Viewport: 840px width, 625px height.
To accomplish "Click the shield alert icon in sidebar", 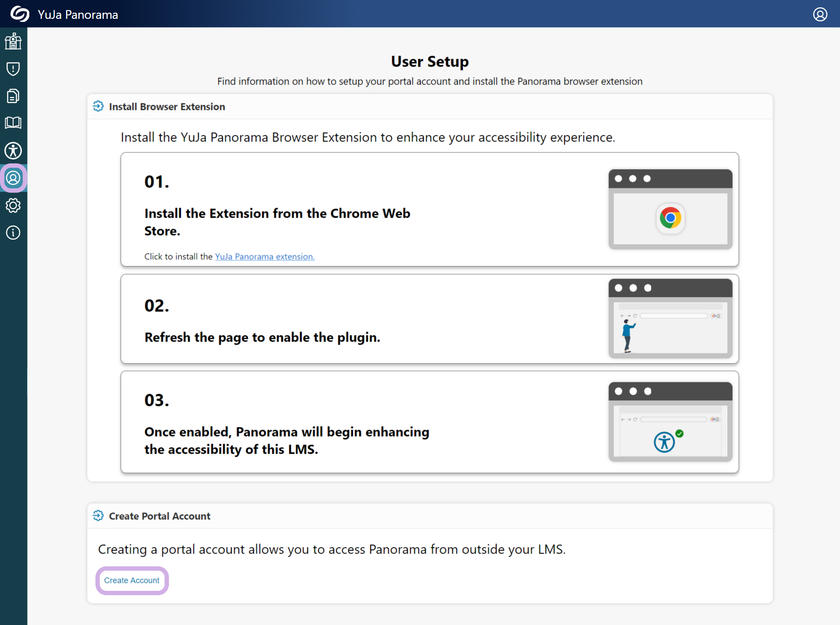I will (x=13, y=69).
